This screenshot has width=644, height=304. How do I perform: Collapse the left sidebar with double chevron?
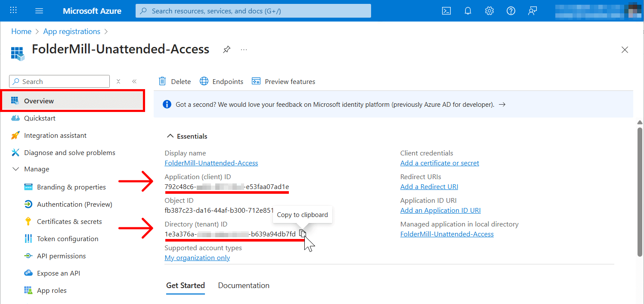point(134,81)
